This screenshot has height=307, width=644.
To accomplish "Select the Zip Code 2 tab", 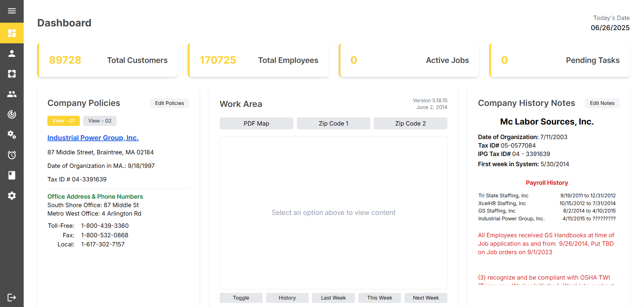I will (410, 124).
